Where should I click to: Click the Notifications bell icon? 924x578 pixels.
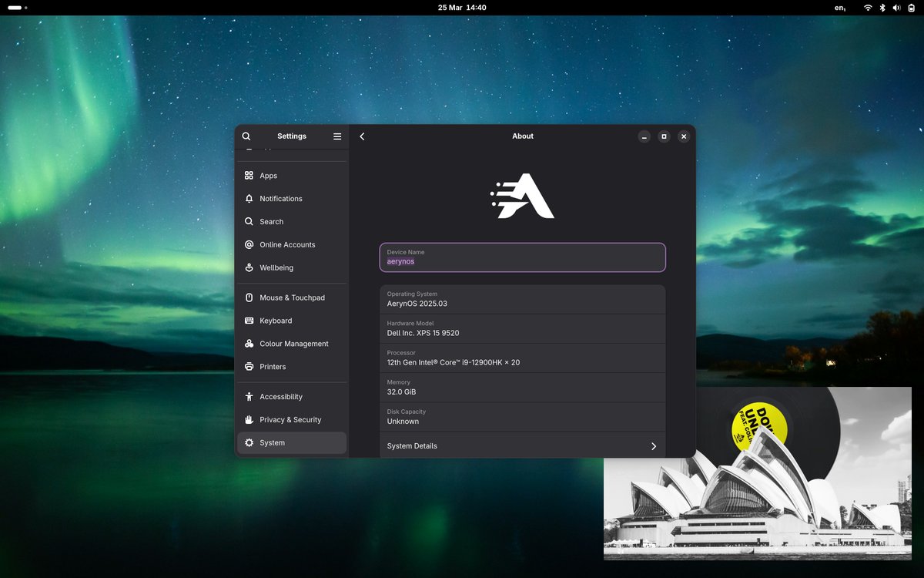[249, 199]
